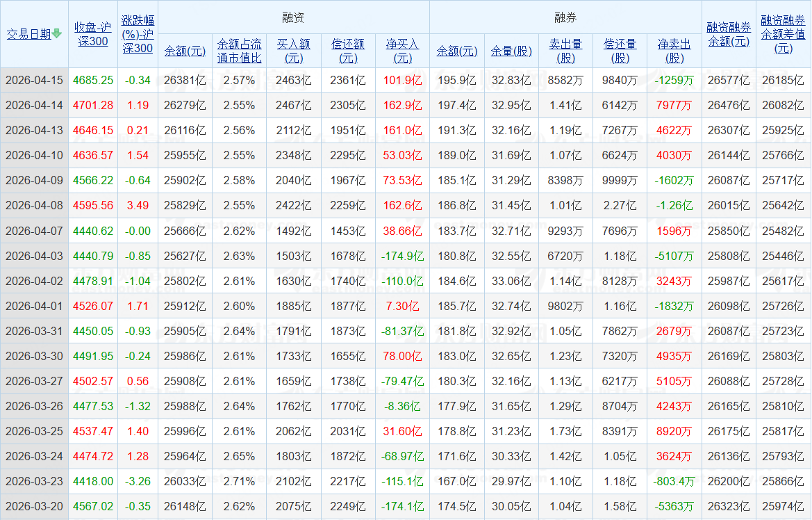The height and width of the screenshot is (520, 812).
Task: Open the 收盘-沪深300 column header link
Action: coord(92,34)
